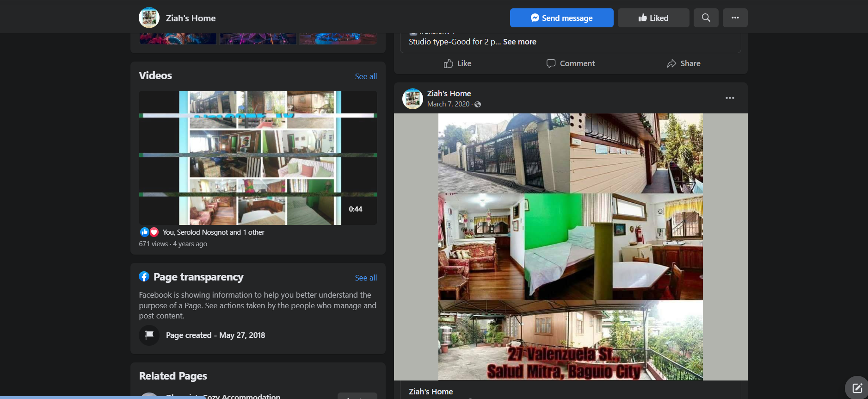Open Ziah's Home author name link on post

coord(449,94)
